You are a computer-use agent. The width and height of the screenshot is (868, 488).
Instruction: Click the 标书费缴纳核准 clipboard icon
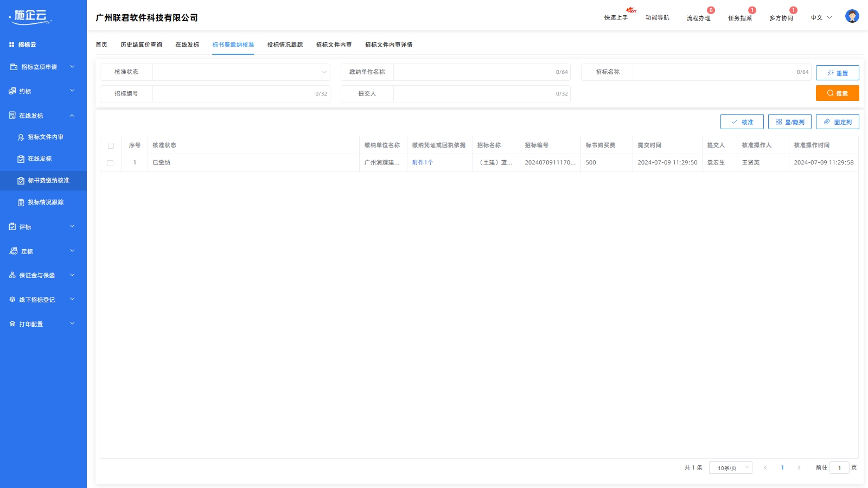tap(21, 181)
